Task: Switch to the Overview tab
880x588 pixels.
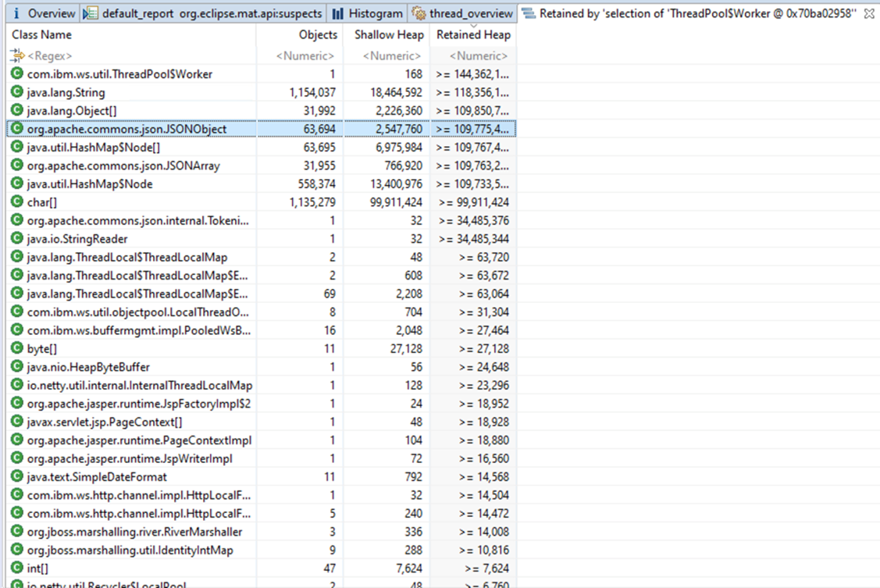Action: click(44, 13)
